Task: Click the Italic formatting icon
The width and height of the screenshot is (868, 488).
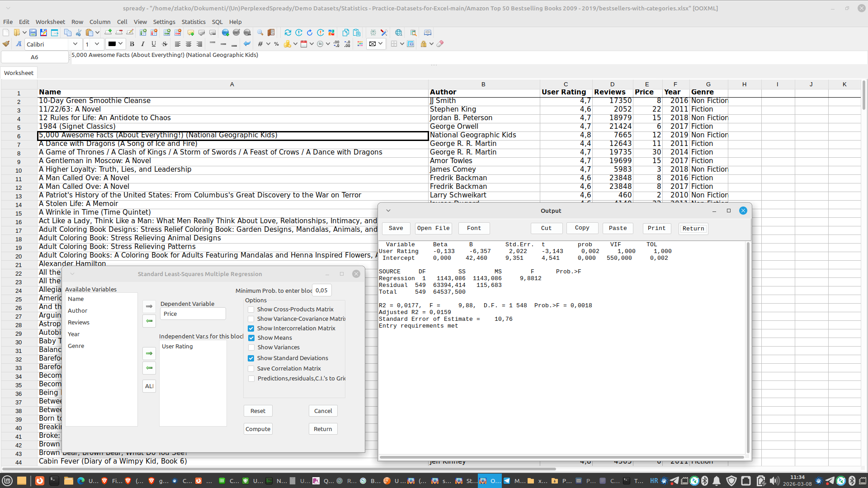Action: tap(143, 44)
